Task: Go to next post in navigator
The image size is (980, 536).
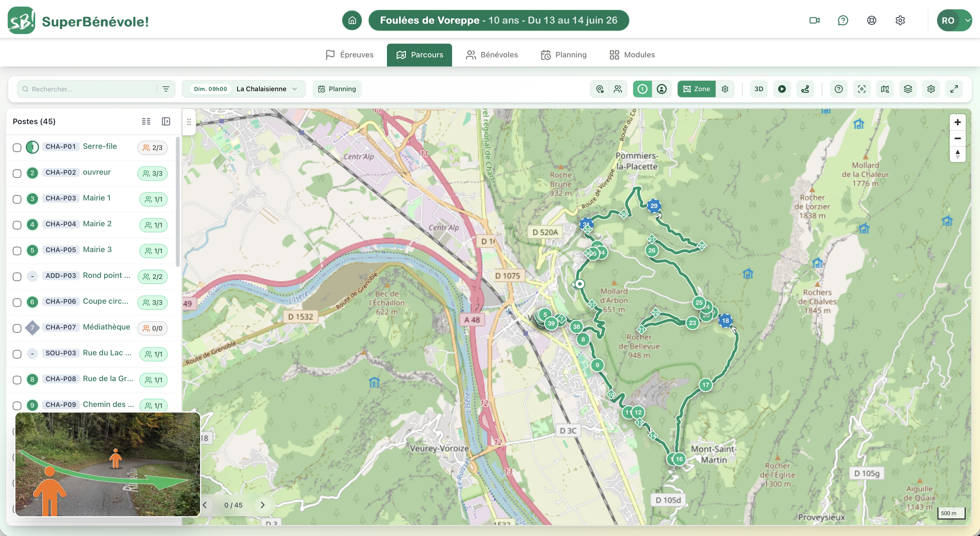Action: coord(262,505)
